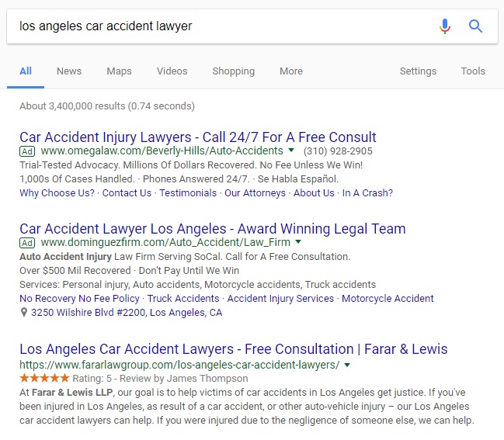The width and height of the screenshot is (504, 440).
Task: Open search Settings
Action: 418,71
